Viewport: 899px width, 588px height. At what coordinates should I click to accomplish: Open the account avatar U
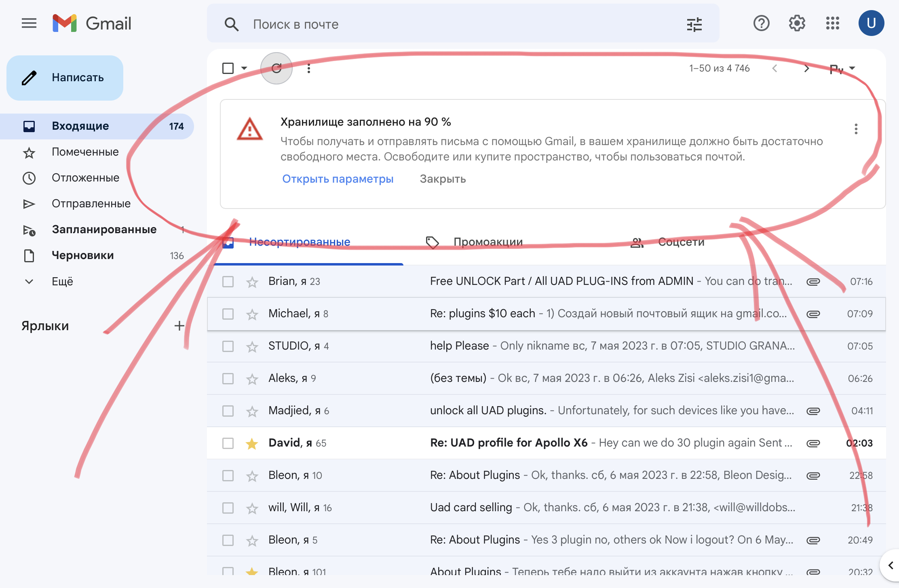pos(871,23)
